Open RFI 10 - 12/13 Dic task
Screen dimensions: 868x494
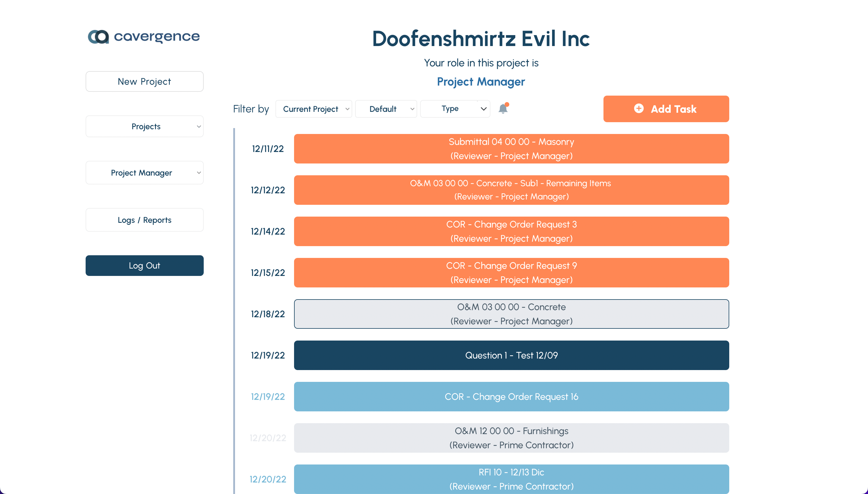pos(511,479)
